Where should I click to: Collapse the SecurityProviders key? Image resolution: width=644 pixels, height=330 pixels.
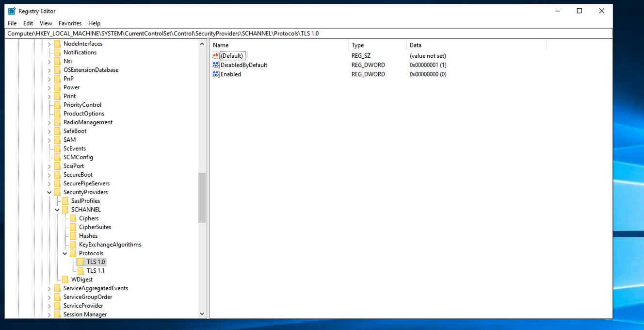(x=49, y=193)
